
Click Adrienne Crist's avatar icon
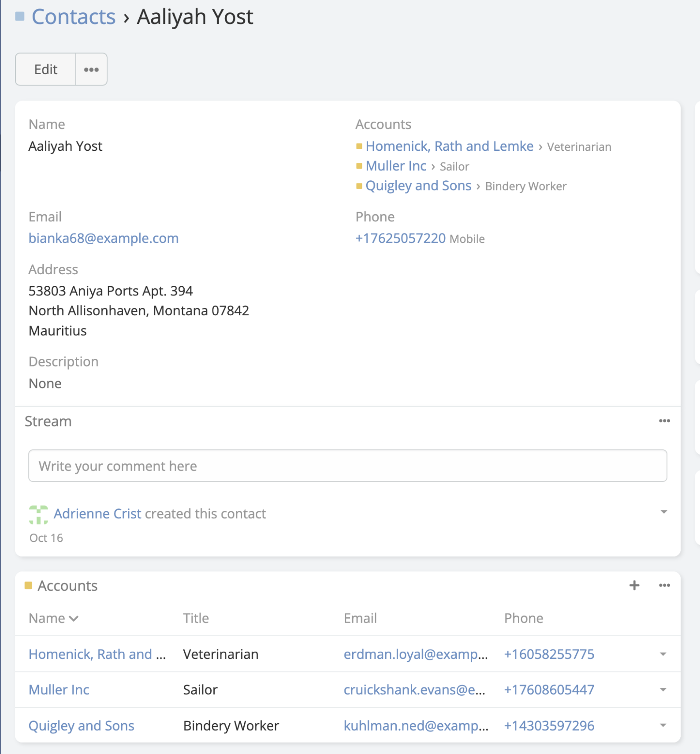(x=38, y=515)
